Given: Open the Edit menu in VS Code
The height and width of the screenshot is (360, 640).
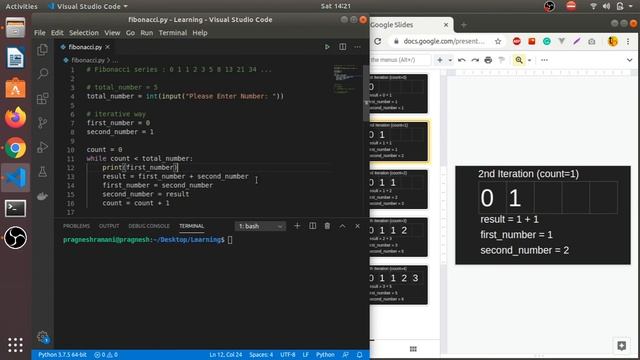Looking at the screenshot, I should (57, 33).
